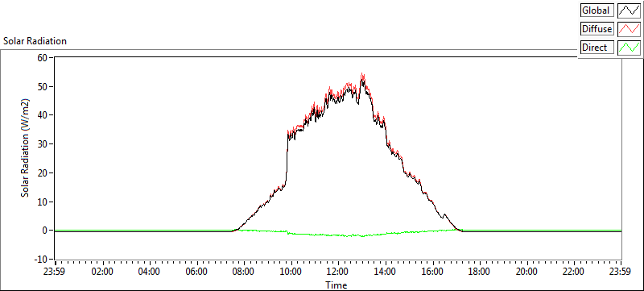The image size is (644, 291).
Task: Select the Direct legend label
Action: pyautogui.click(x=597, y=48)
